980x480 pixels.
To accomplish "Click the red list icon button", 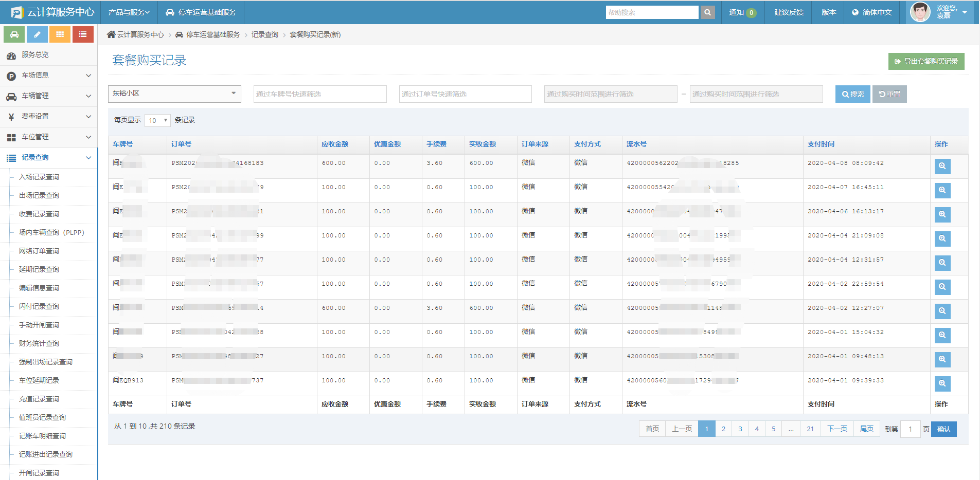I will coord(83,34).
